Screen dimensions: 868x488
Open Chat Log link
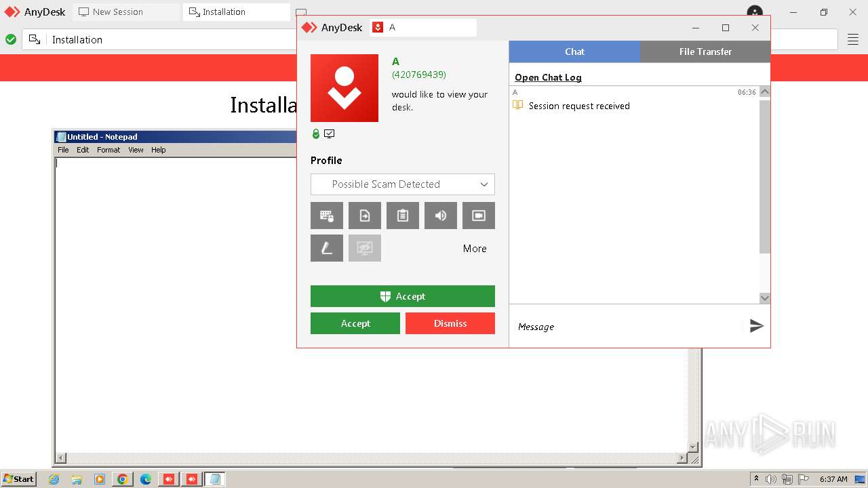click(548, 77)
